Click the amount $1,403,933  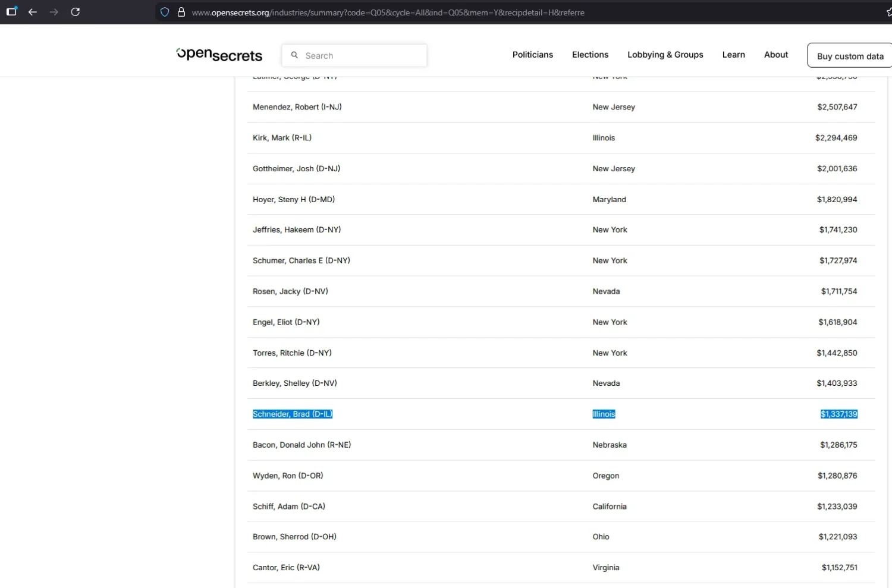pos(837,383)
